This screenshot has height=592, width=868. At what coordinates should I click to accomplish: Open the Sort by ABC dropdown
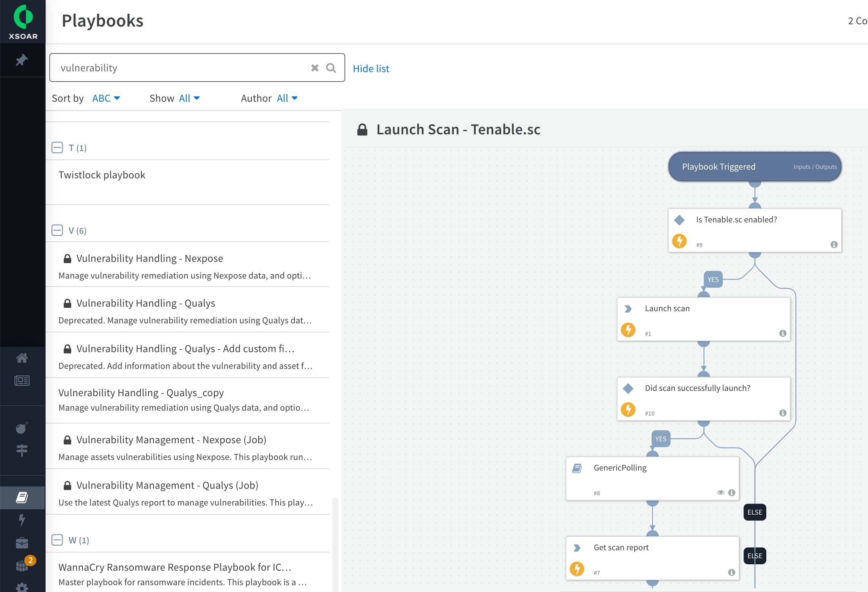click(x=106, y=98)
